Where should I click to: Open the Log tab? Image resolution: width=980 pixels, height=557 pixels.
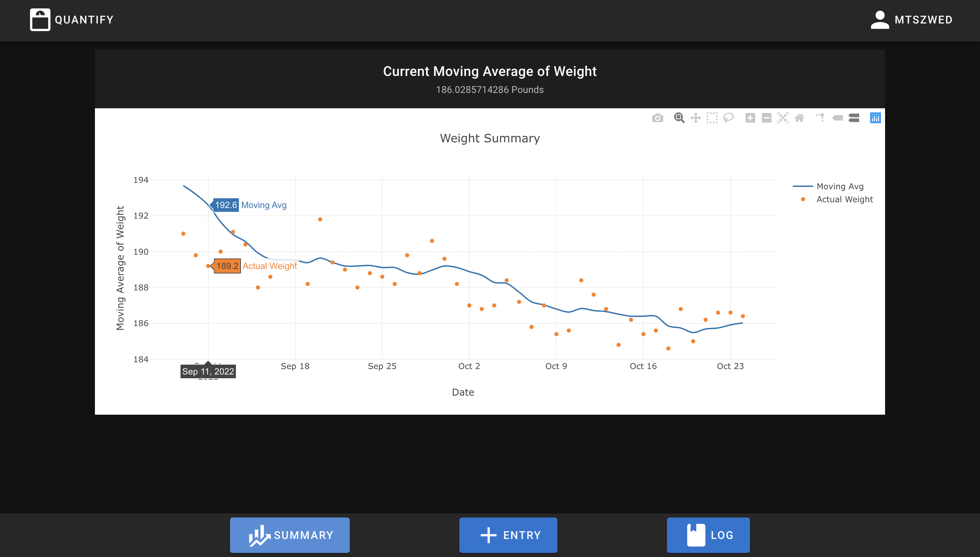708,535
